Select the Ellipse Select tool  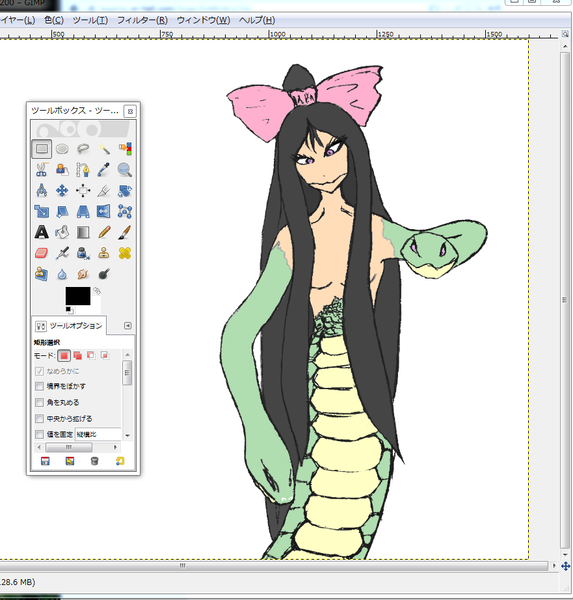62,148
